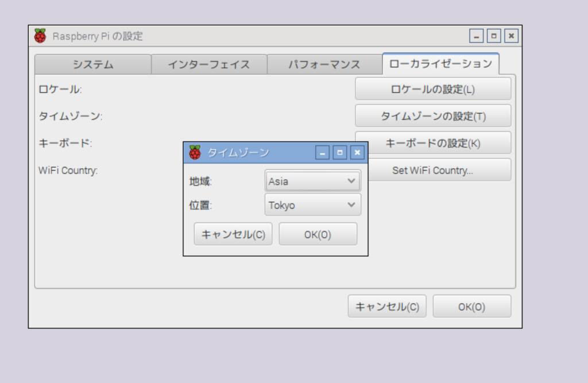This screenshot has width=588, height=383.
Task: Click the キーボードの設定(K) button
Action: coord(433,144)
